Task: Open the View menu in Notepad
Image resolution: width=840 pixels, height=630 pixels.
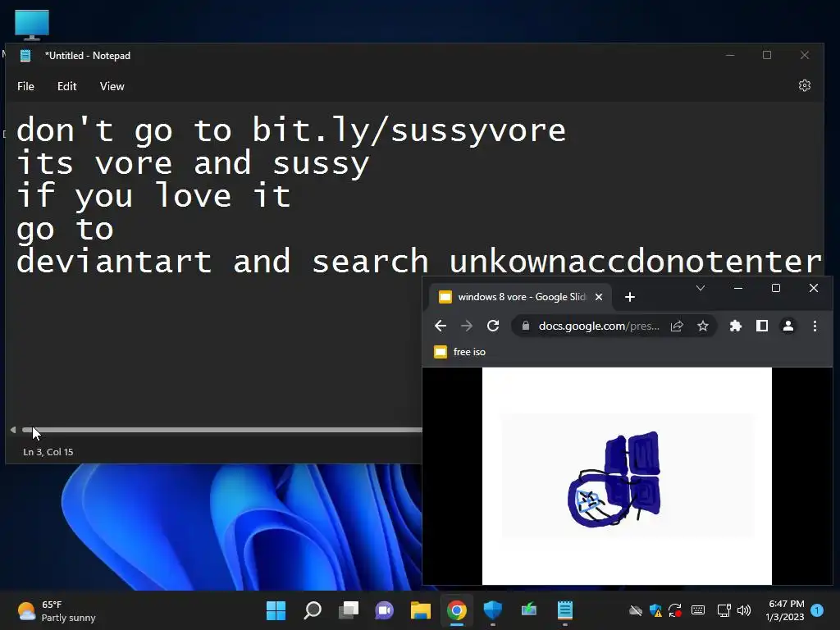Action: click(x=112, y=86)
